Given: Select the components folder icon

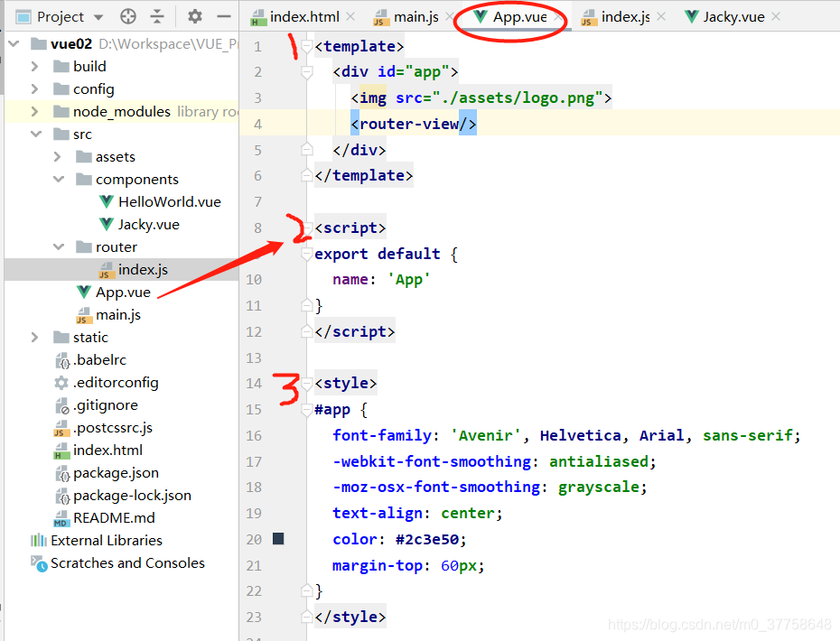Looking at the screenshot, I should (x=84, y=180).
